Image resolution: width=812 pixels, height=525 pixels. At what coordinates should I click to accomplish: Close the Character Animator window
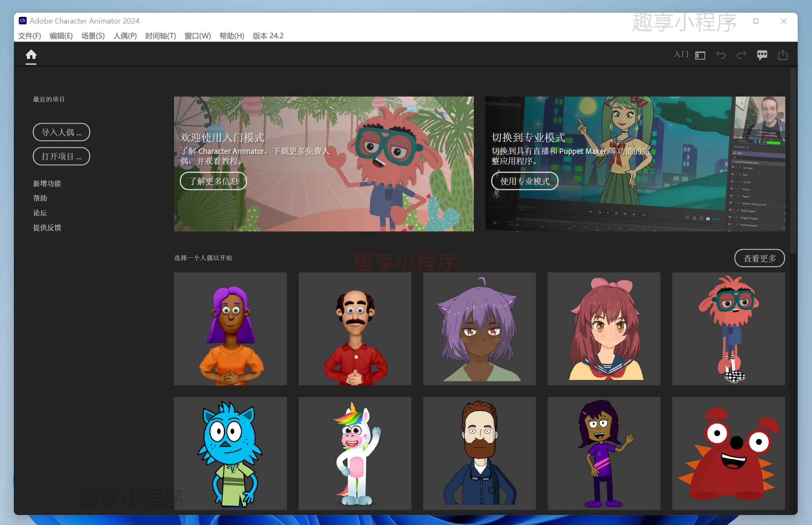[x=784, y=21]
